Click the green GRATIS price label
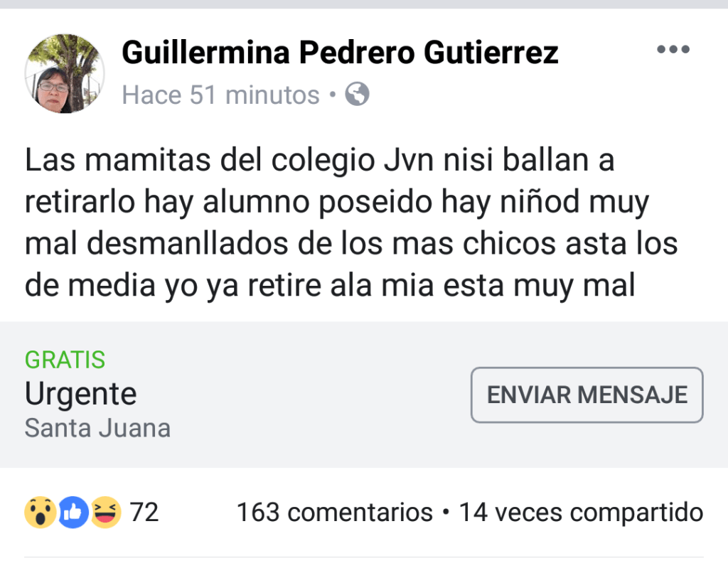The height and width of the screenshot is (573, 728). click(65, 360)
